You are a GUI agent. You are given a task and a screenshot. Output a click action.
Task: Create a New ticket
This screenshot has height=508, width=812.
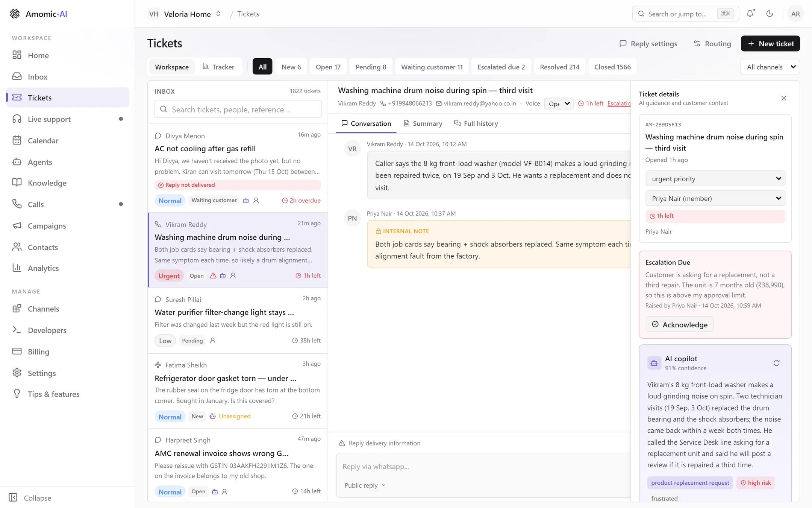click(x=770, y=44)
